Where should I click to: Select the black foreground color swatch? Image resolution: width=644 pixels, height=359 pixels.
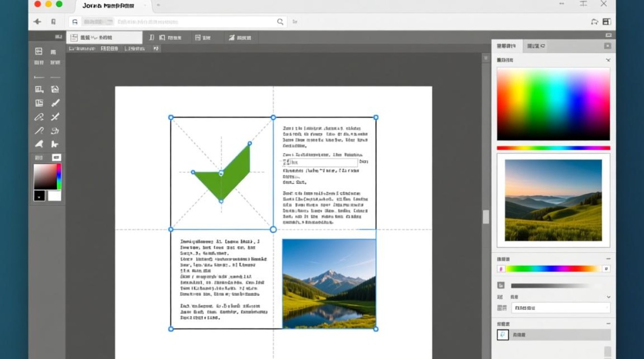tap(39, 195)
